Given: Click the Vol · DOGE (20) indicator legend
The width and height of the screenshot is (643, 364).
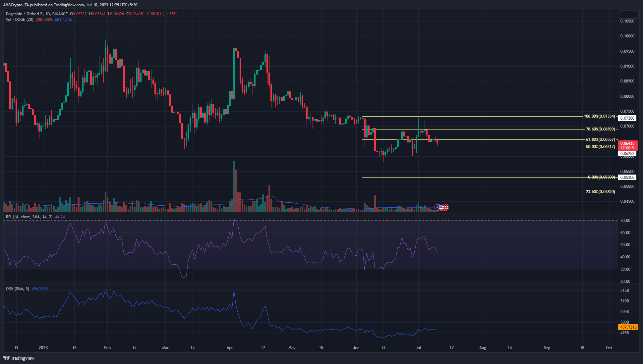Looking at the screenshot, I should click(x=20, y=20).
